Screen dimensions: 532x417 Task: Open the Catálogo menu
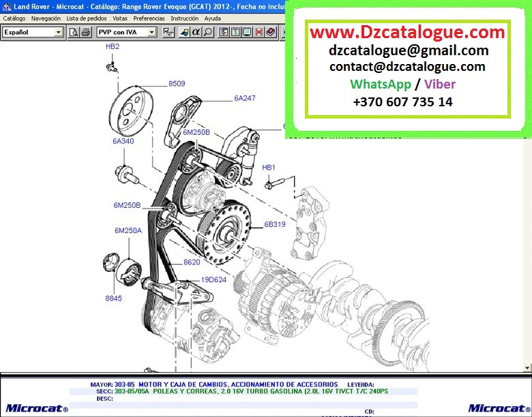point(14,18)
